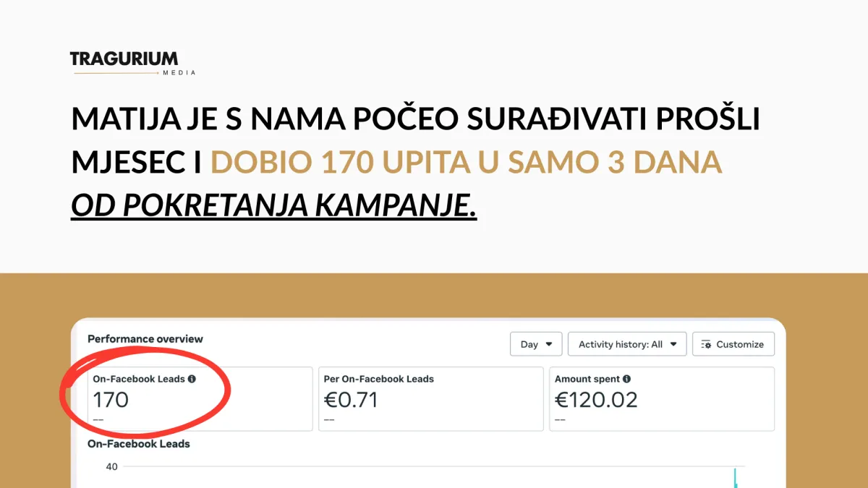
Task: Click the gear icon inside Customize
Action: pyautogui.click(x=707, y=344)
